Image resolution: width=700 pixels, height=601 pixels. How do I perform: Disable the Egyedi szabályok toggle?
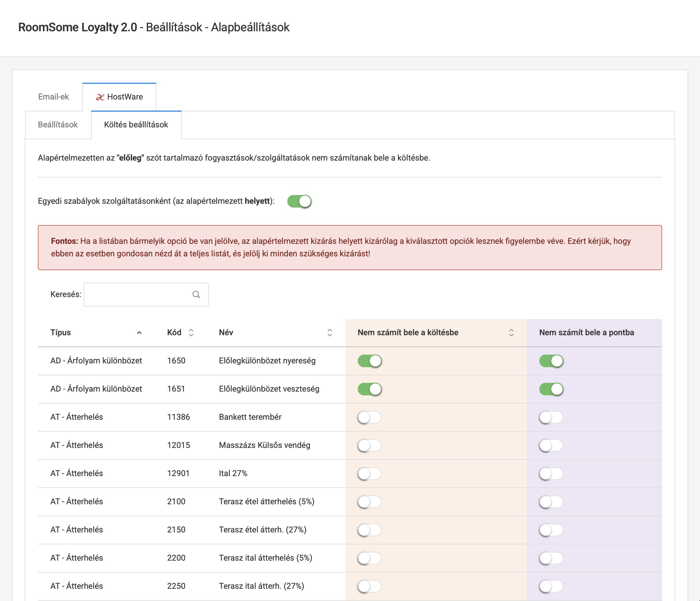299,201
